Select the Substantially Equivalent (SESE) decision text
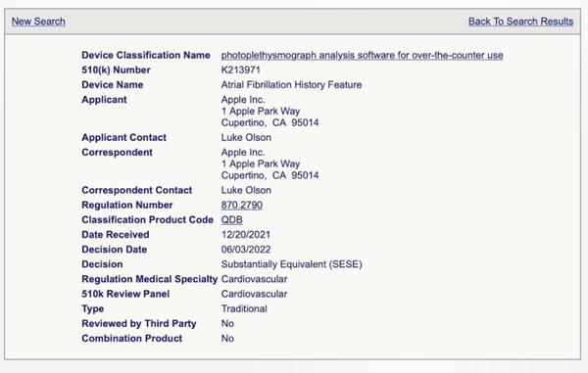 click(291, 264)
